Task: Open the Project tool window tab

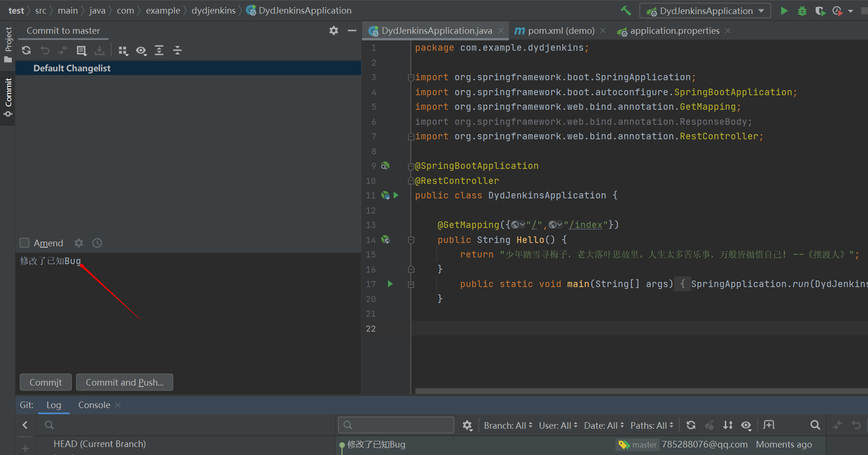Action: [x=8, y=45]
